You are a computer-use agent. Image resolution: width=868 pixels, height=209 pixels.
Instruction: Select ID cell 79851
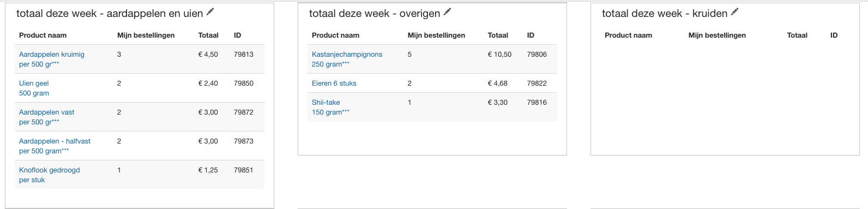(243, 170)
